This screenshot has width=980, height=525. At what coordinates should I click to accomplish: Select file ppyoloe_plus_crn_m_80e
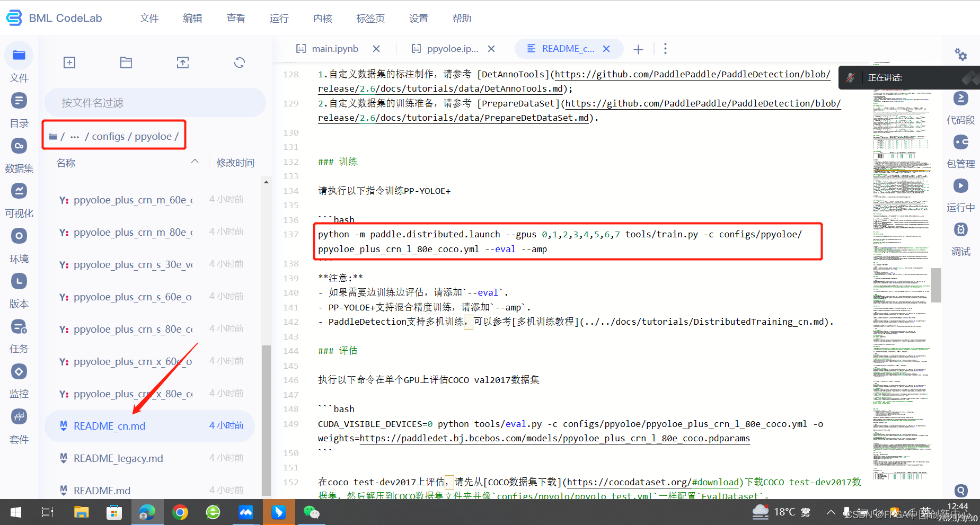coord(150,232)
